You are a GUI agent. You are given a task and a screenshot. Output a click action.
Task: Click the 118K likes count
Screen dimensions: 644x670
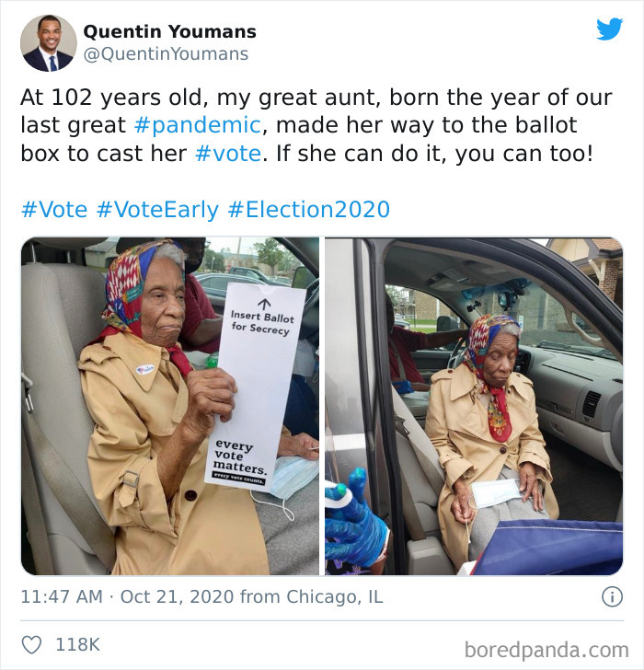77,644
